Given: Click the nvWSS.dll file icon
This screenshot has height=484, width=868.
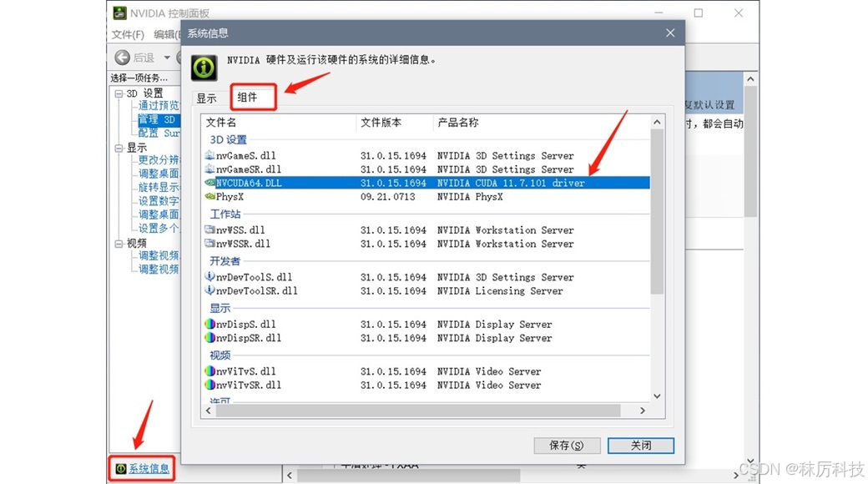Looking at the screenshot, I should pos(209,229).
